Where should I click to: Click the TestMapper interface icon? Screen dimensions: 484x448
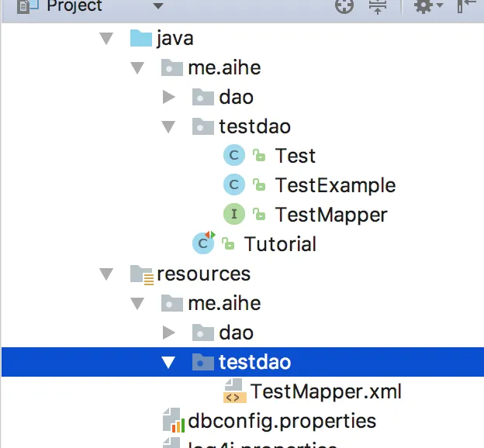tap(234, 214)
